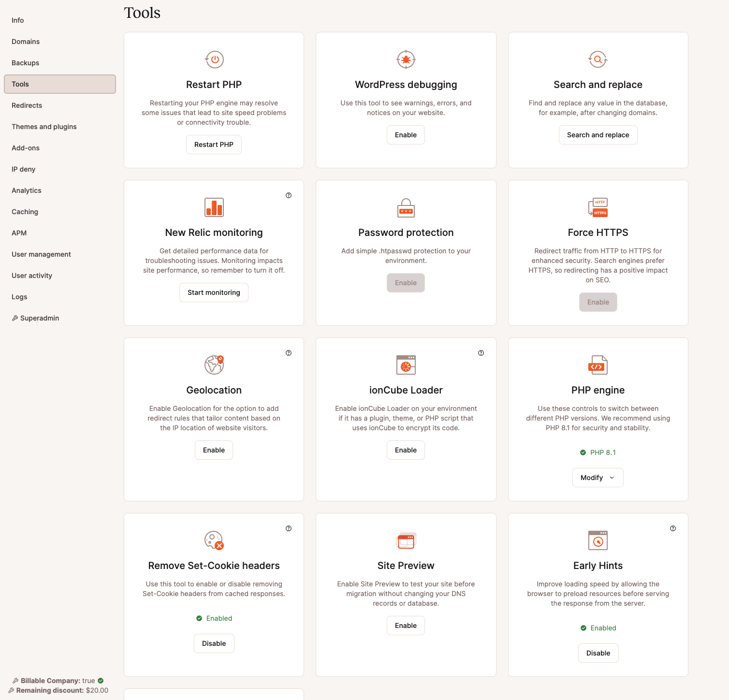
Task: Click the Site Preview card title
Action: tap(406, 566)
